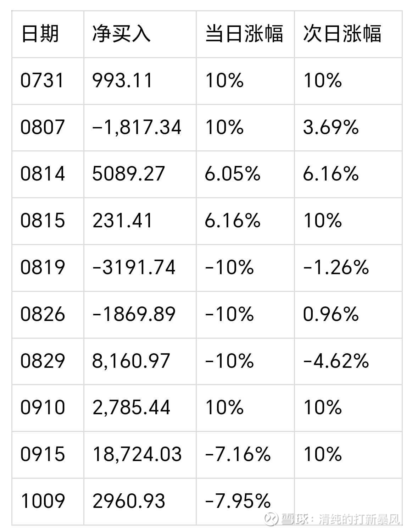Select the 0815 date cell
Viewport: 412px width, 532px height.
point(43,221)
